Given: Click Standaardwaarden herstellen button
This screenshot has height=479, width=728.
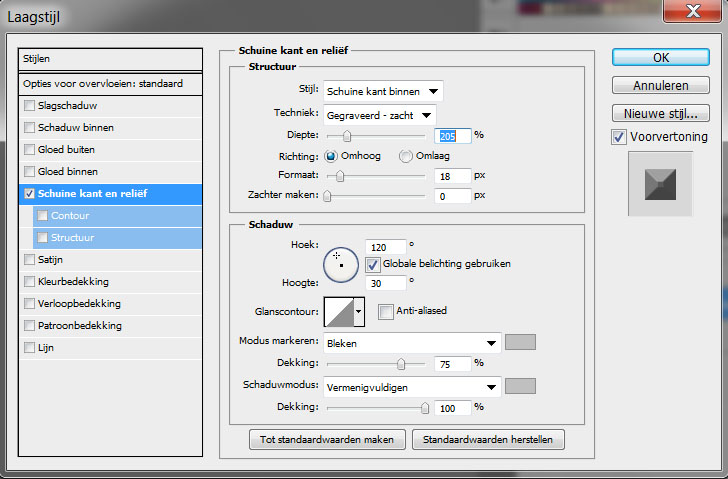Looking at the screenshot, I should click(x=488, y=440).
